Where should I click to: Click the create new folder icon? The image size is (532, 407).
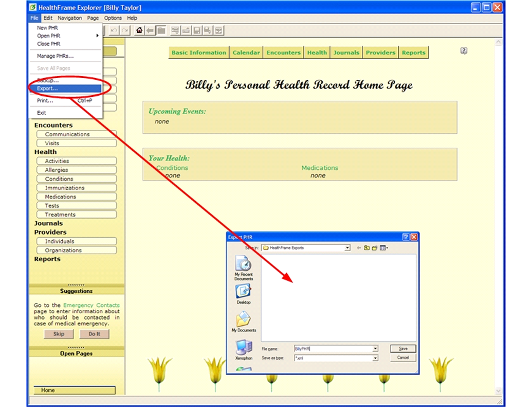click(375, 248)
